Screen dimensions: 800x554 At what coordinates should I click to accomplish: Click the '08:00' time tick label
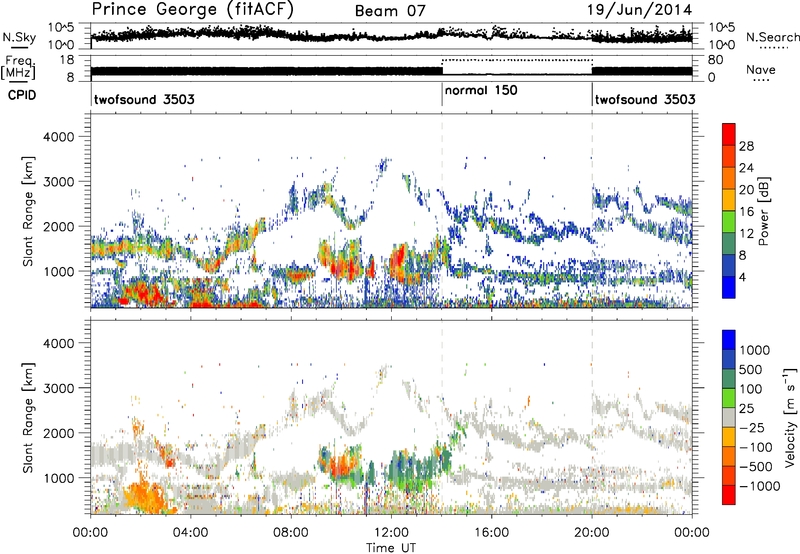(x=291, y=533)
